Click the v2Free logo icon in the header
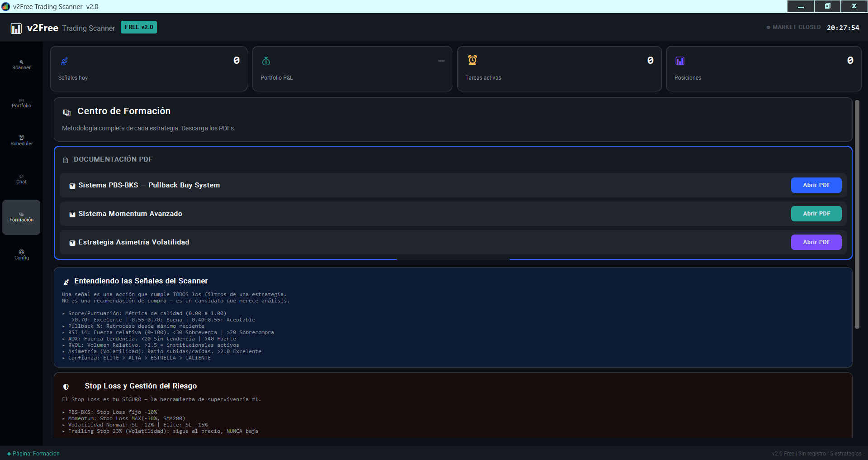The width and height of the screenshot is (868, 460). 16,28
